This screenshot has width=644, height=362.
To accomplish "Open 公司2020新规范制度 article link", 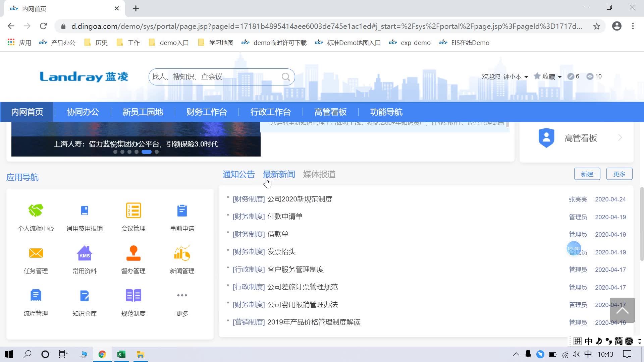I will [x=300, y=199].
